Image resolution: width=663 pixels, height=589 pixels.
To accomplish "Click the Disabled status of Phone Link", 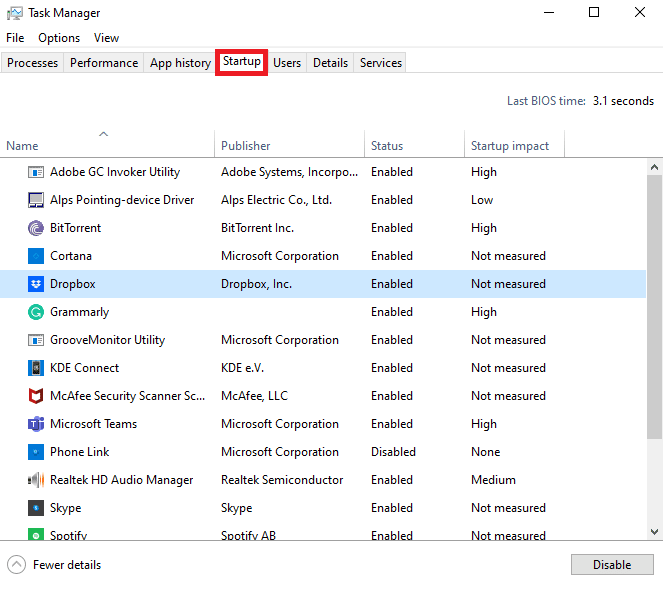I will coord(393,452).
